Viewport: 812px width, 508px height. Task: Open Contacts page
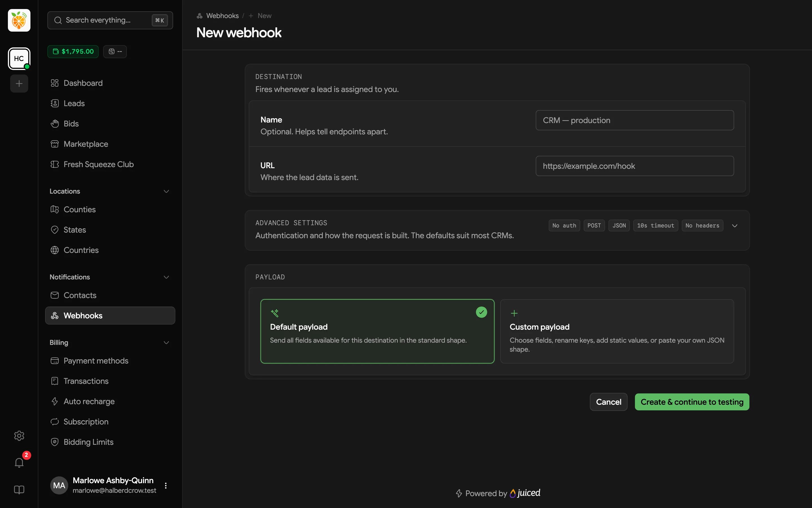coord(110,295)
